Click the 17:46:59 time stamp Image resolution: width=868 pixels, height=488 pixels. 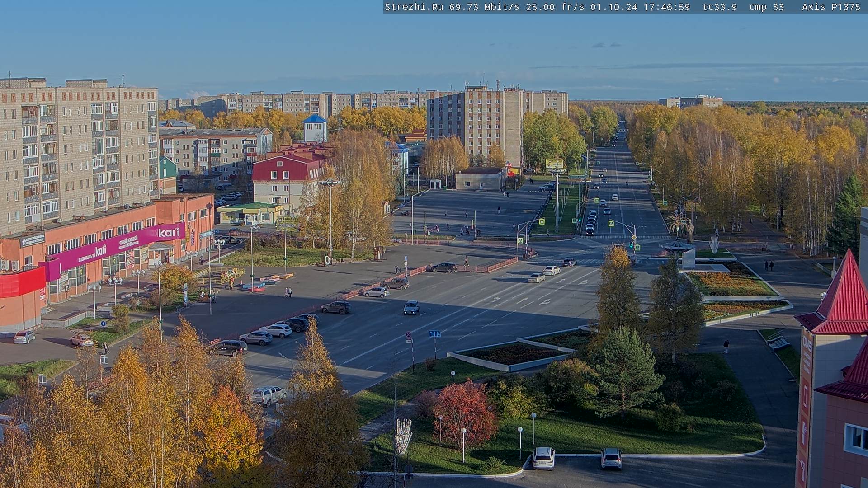click(666, 7)
